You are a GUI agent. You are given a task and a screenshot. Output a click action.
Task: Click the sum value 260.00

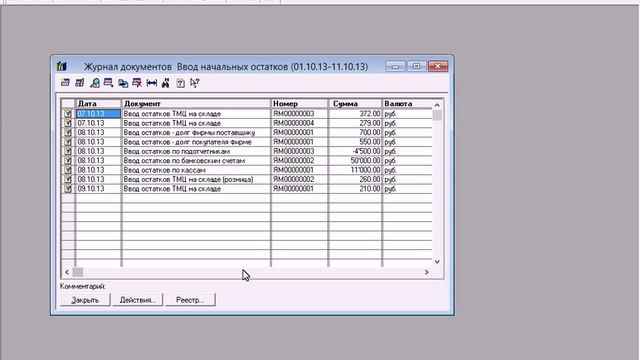point(370,180)
